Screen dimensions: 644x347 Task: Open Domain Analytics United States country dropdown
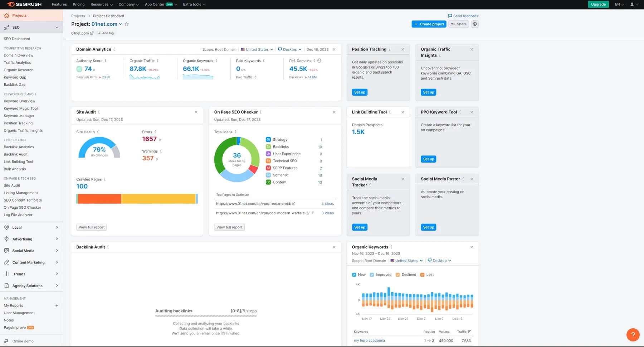257,49
